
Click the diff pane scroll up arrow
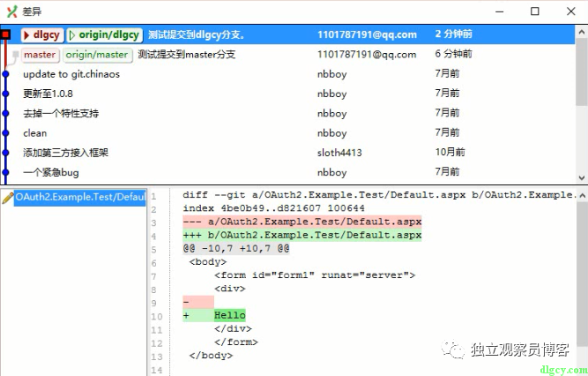[582, 196]
